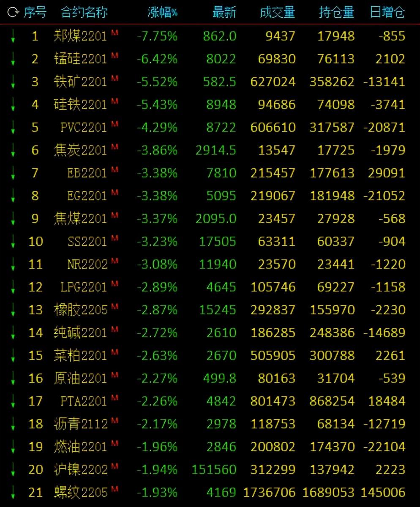The width and height of the screenshot is (420, 507).
Task: Click the green down arrow beside PVC2201
Action: [13, 128]
